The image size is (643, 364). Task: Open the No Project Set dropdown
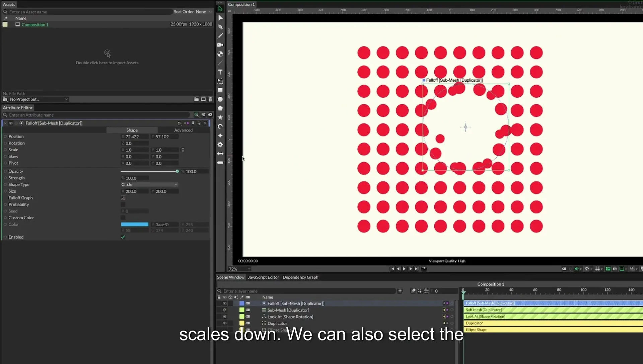click(39, 99)
